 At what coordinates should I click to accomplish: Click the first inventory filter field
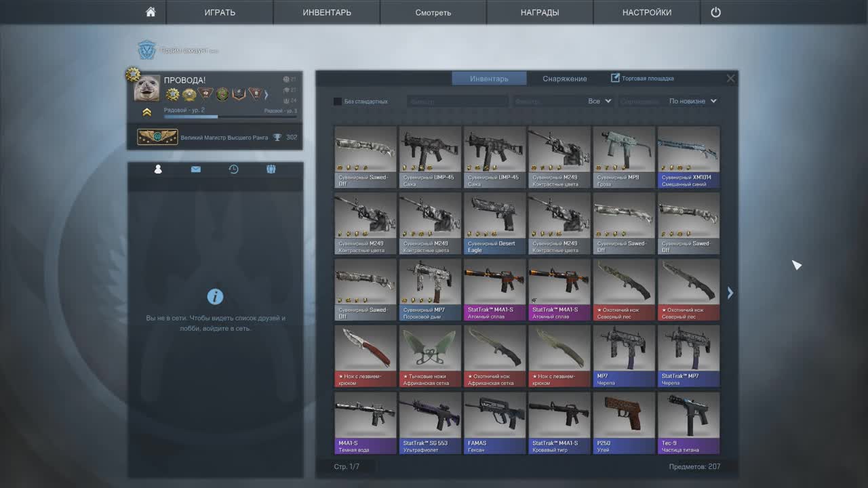pyautogui.click(x=457, y=102)
